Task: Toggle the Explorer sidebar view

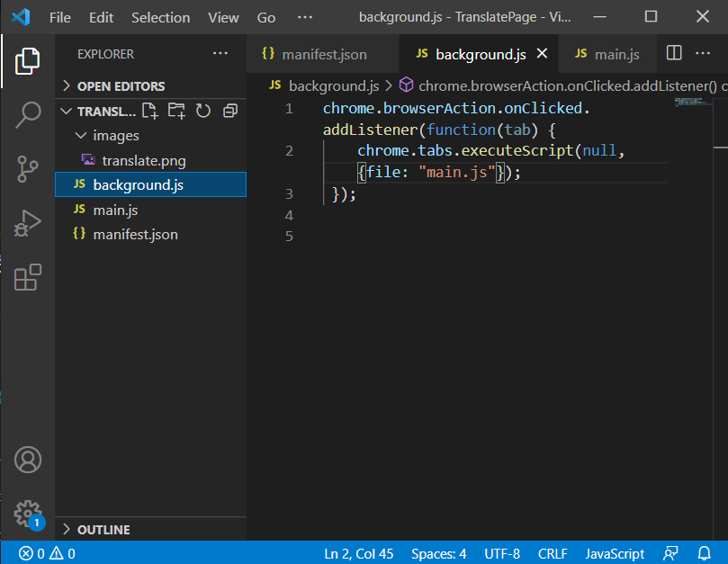Action: click(x=28, y=61)
